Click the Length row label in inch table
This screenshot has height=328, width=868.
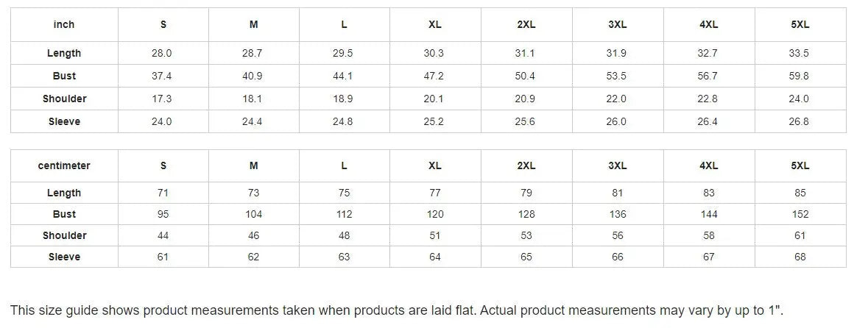tap(64, 54)
